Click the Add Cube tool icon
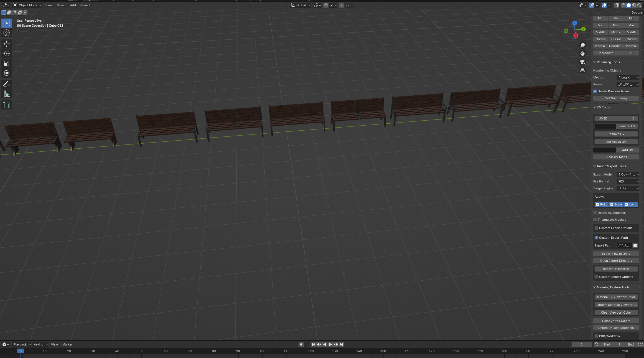This screenshot has width=644, height=358. [x=7, y=105]
